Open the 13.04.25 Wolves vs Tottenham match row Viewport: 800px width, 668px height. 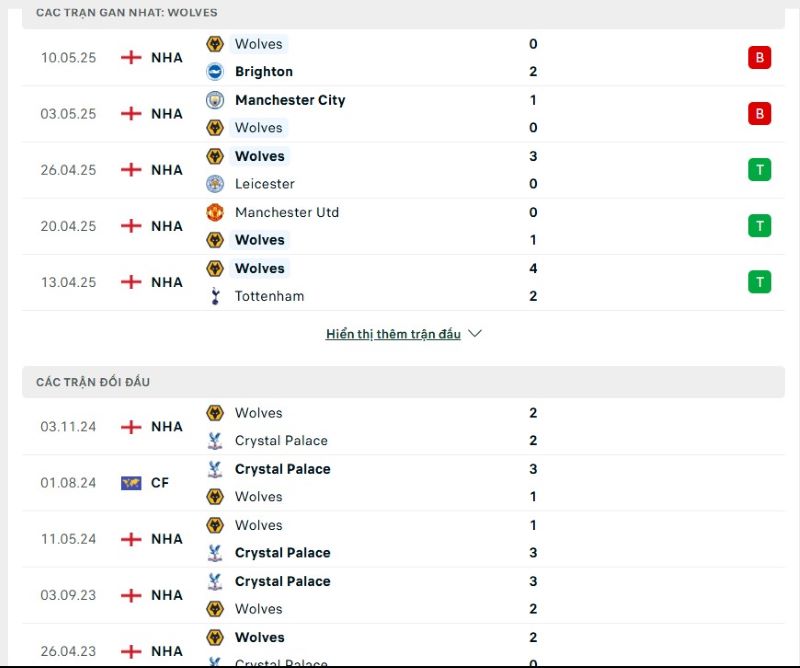(x=403, y=282)
